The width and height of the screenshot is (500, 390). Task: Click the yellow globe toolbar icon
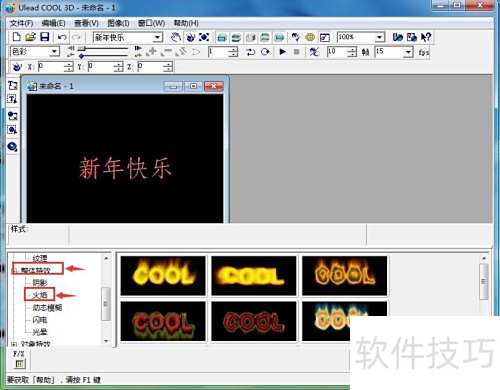click(x=310, y=37)
